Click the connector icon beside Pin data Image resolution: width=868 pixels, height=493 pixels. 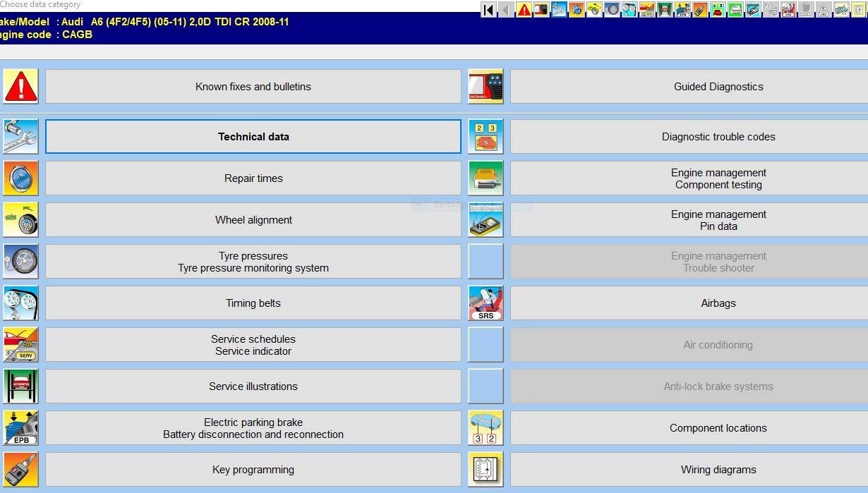486,219
